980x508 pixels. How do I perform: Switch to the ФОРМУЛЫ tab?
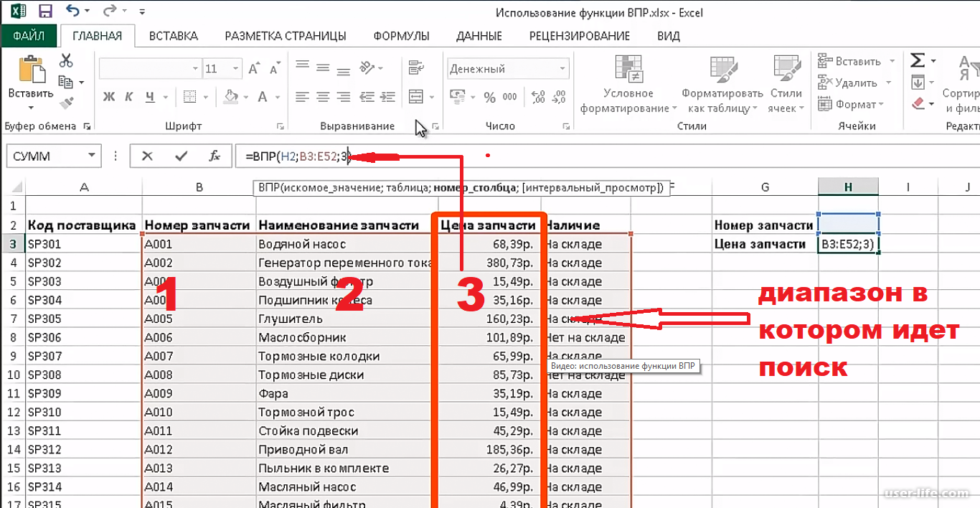click(401, 35)
